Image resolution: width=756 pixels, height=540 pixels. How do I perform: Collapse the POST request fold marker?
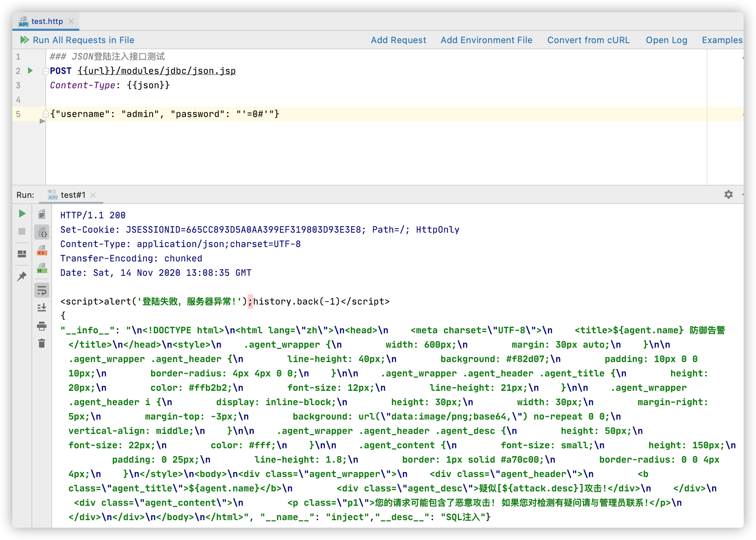(x=45, y=71)
